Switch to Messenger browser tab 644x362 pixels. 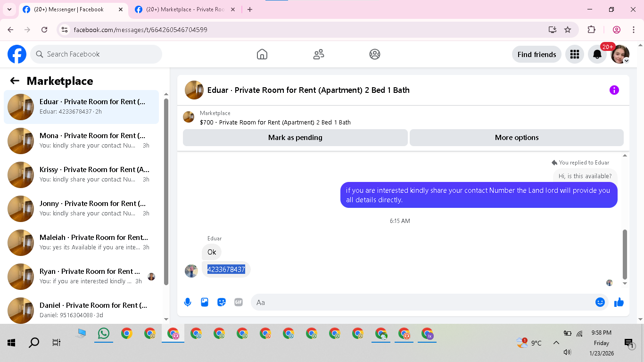click(x=73, y=9)
